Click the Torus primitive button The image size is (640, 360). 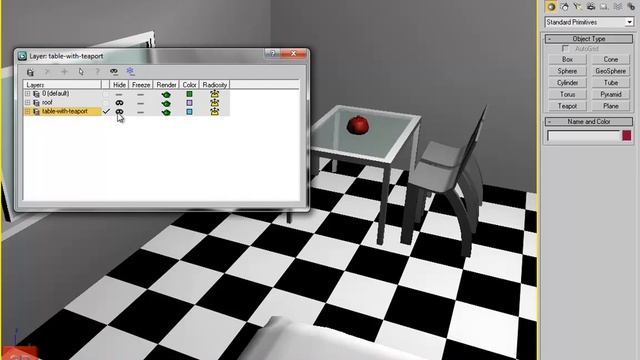tap(567, 94)
